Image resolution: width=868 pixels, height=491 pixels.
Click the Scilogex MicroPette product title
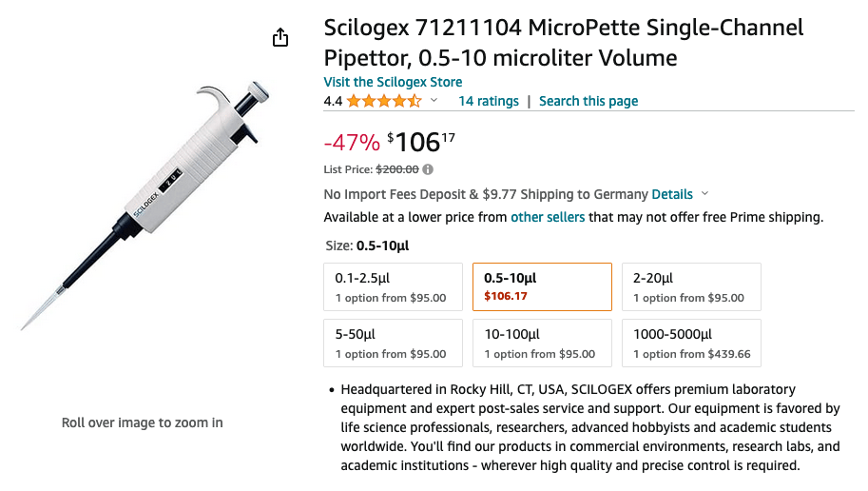pos(564,42)
